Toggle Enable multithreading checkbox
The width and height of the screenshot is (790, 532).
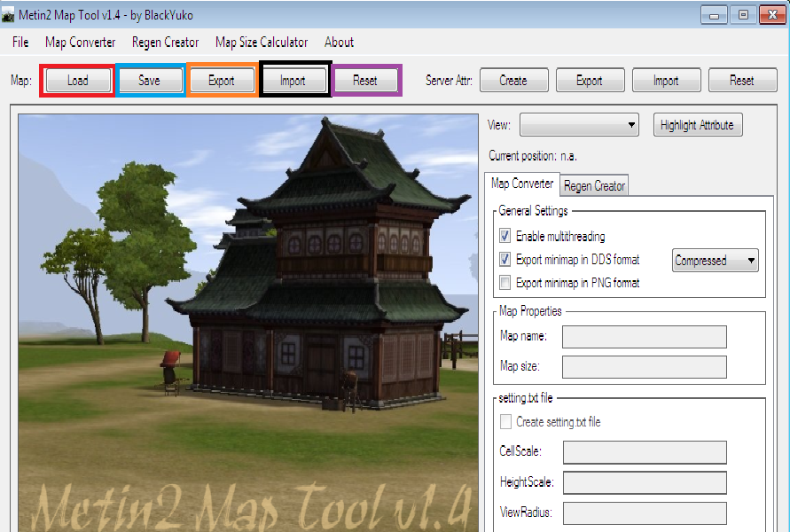click(x=505, y=236)
